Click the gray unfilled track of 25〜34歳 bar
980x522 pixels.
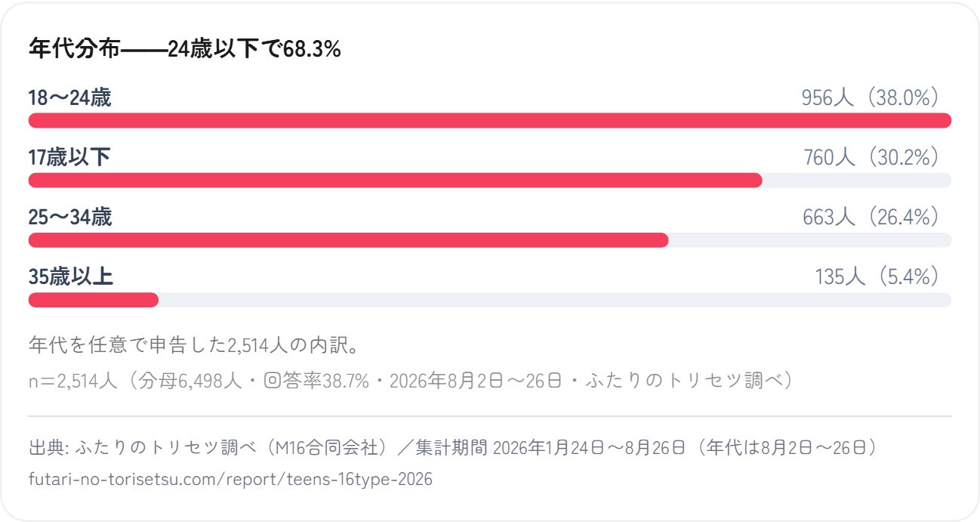pos(810,240)
